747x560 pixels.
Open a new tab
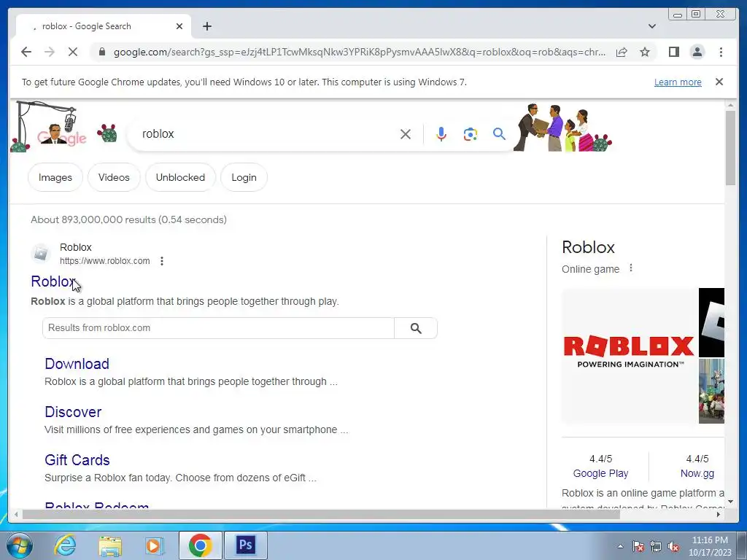pyautogui.click(x=207, y=26)
